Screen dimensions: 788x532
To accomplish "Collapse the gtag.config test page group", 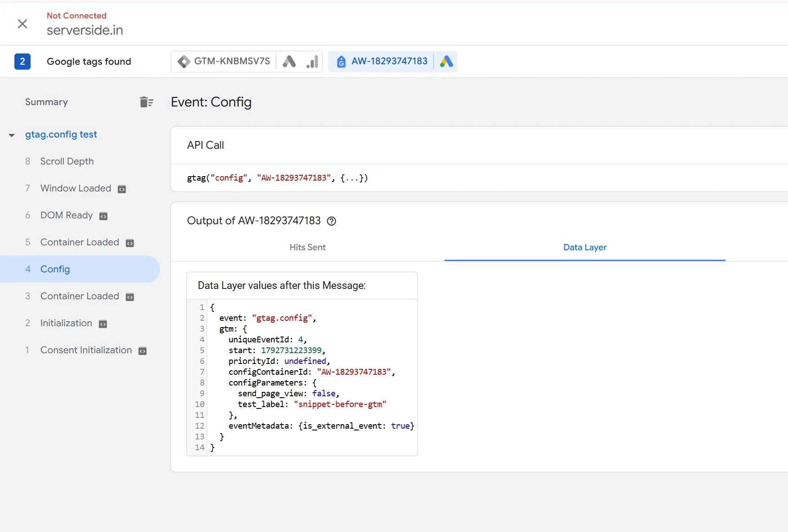I will (x=12, y=135).
